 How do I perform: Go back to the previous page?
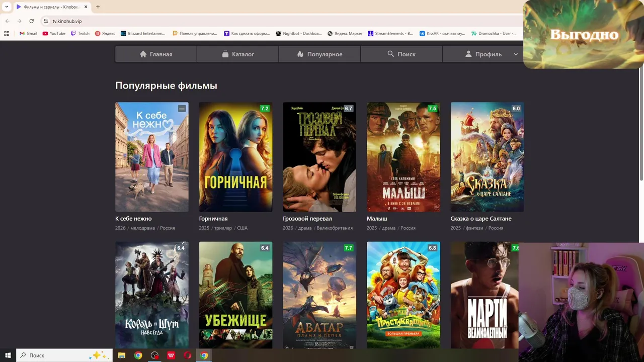pos(7,21)
